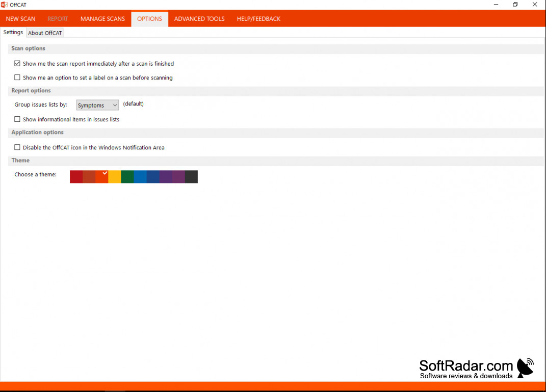Viewport: 546px width, 392px height.
Task: Restore down the OffCAT window
Action: 515,5
